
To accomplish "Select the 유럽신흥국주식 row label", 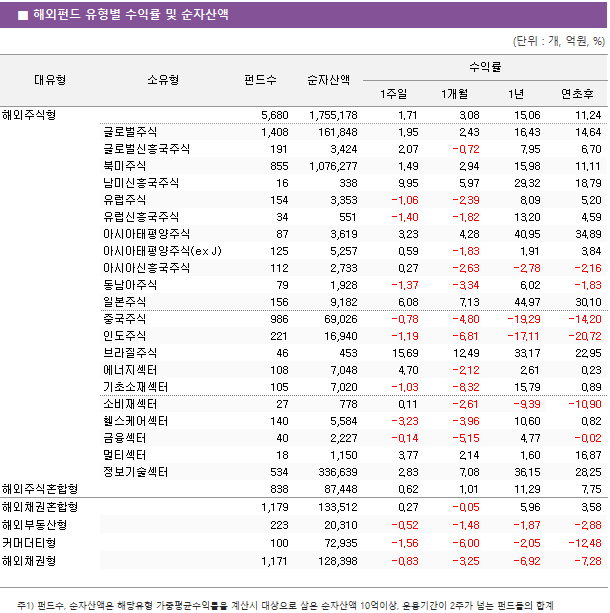I will [141, 217].
